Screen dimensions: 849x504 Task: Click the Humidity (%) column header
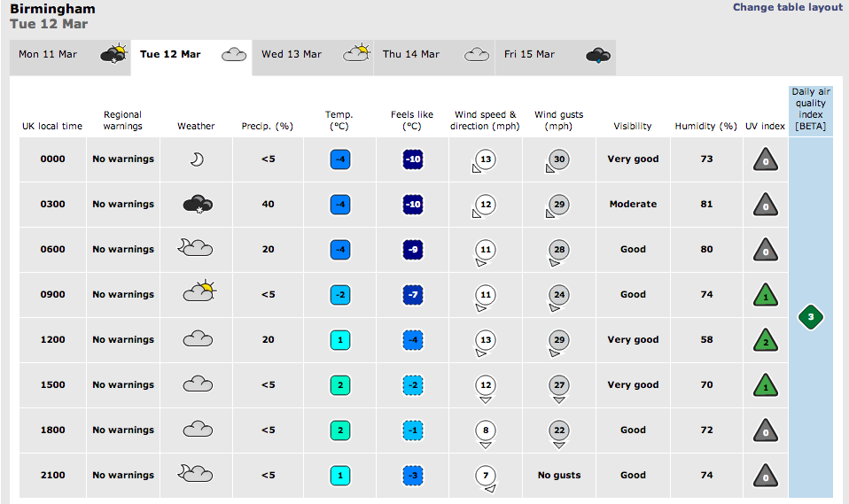click(706, 126)
